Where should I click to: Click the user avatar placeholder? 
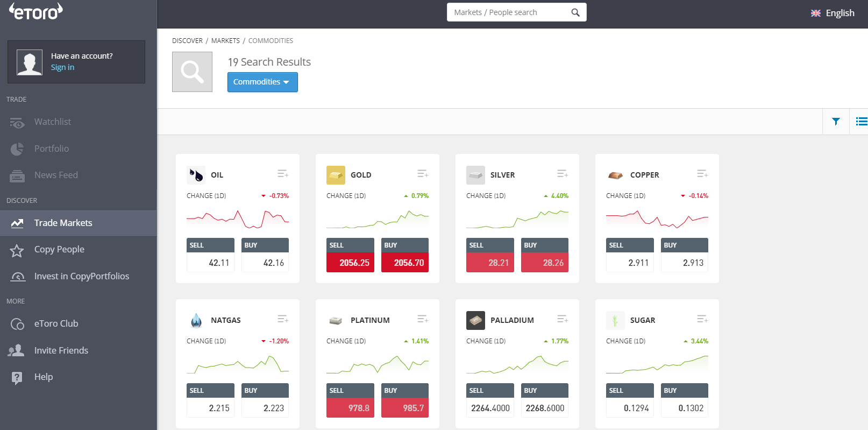click(x=30, y=62)
